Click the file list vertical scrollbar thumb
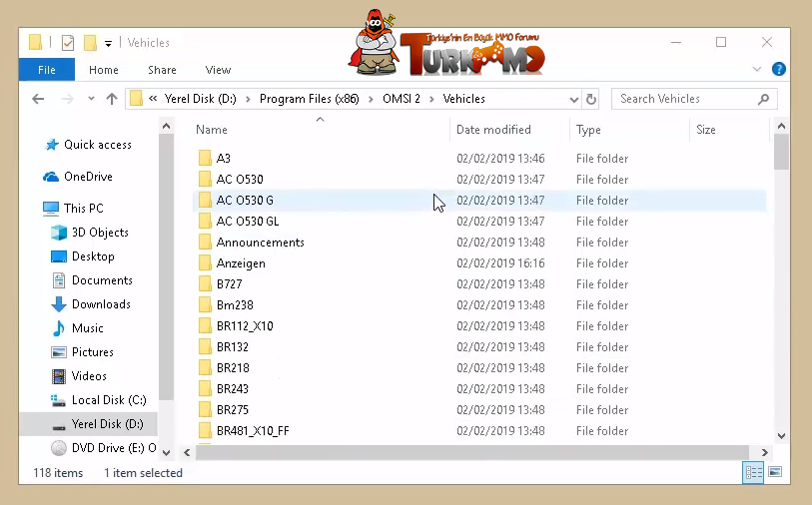Screen dimensions: 812x505 (x=781, y=152)
